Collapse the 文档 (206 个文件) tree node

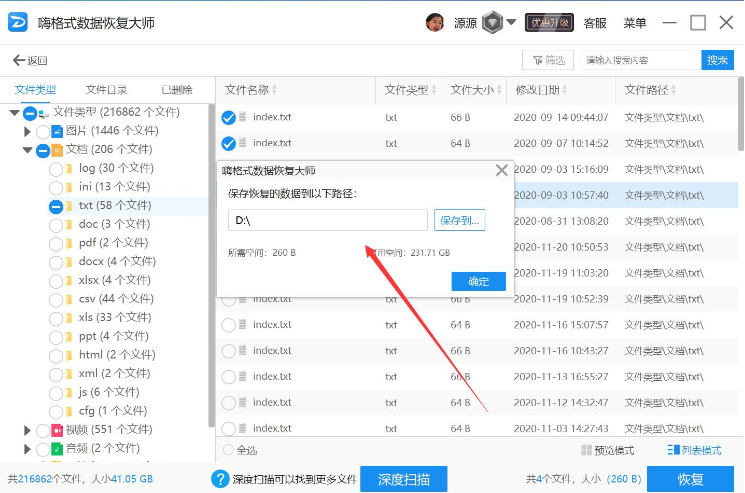[28, 150]
